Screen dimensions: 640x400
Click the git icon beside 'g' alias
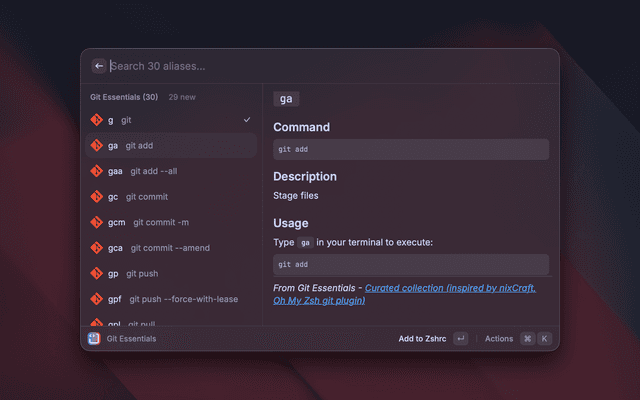(x=97, y=120)
